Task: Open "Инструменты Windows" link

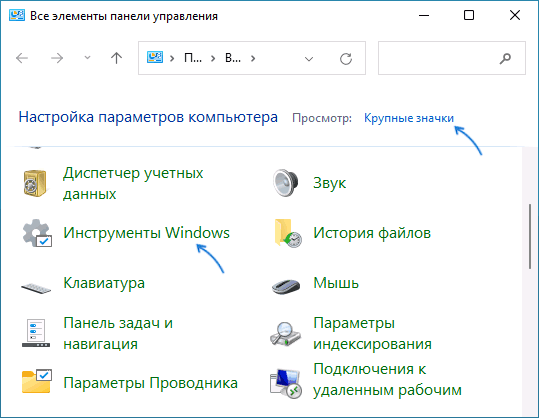Action: tap(146, 233)
